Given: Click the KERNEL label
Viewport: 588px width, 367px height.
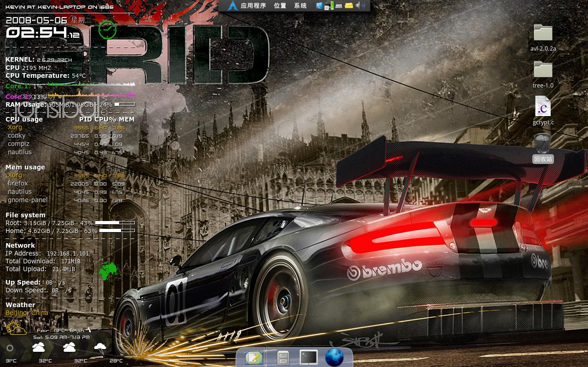Looking at the screenshot, I should (x=20, y=59).
